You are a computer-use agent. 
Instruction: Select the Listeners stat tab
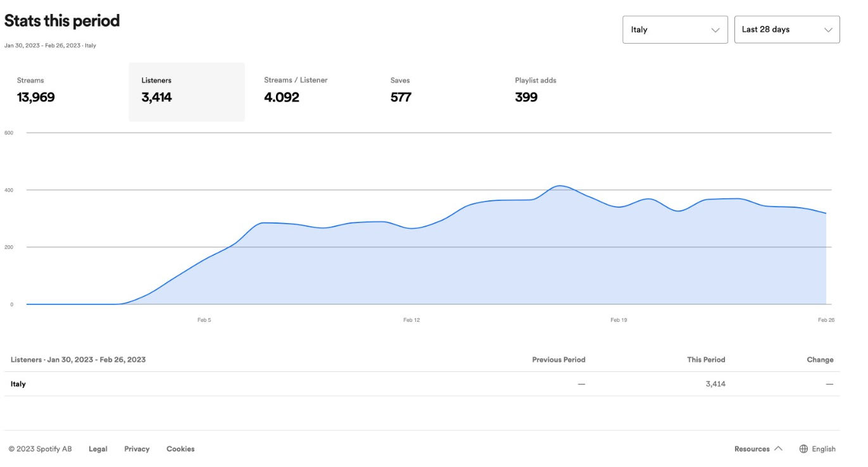point(186,91)
